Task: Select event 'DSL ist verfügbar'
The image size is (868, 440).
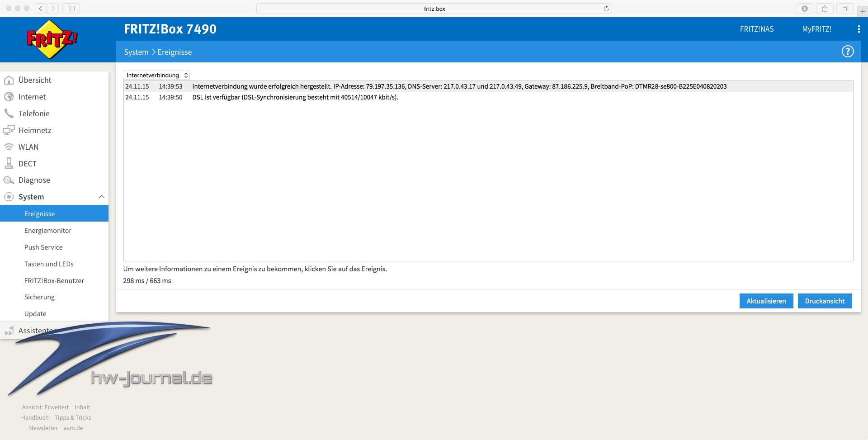Action: (x=488, y=97)
